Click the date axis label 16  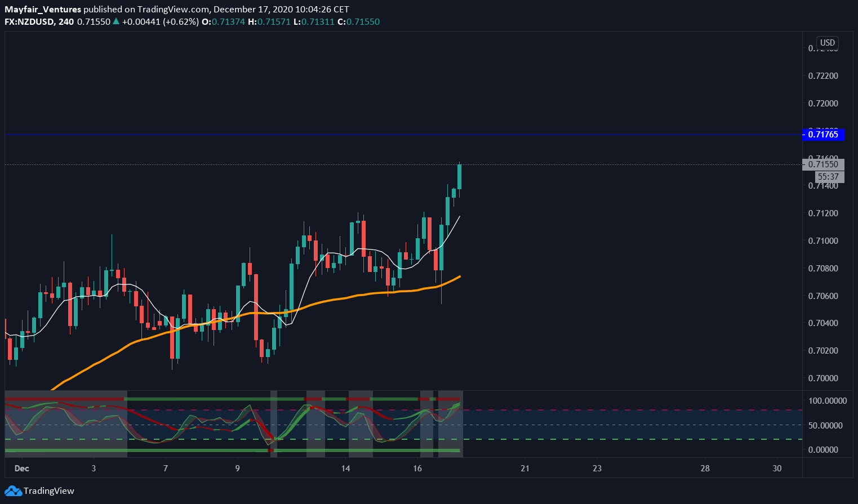tap(417, 468)
